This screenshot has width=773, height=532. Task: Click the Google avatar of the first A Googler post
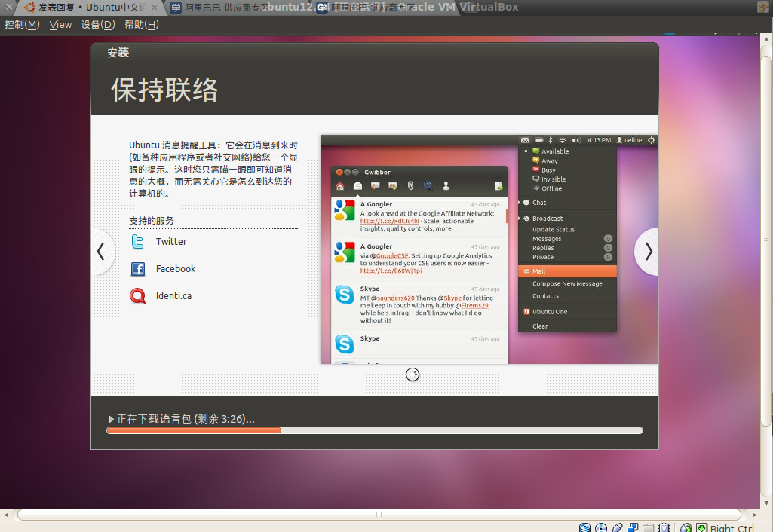(x=345, y=209)
